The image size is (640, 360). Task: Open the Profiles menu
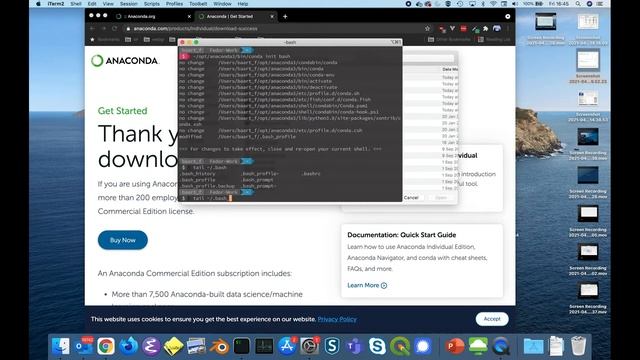point(174,4)
